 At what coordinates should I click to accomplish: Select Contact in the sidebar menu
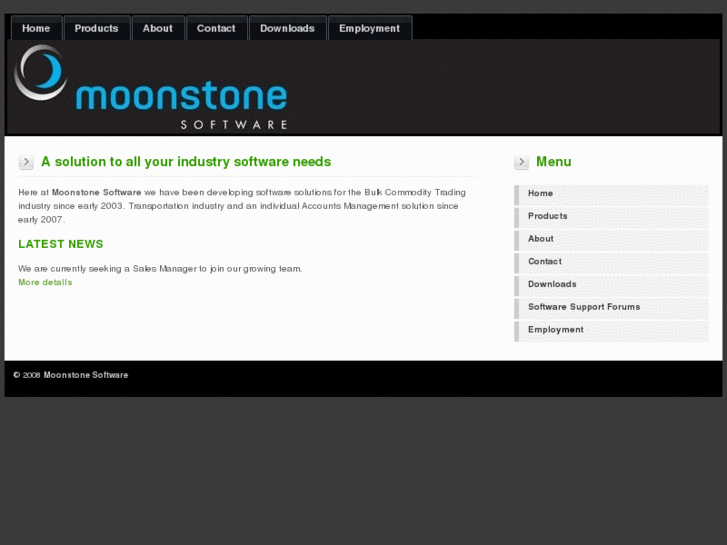611,263
